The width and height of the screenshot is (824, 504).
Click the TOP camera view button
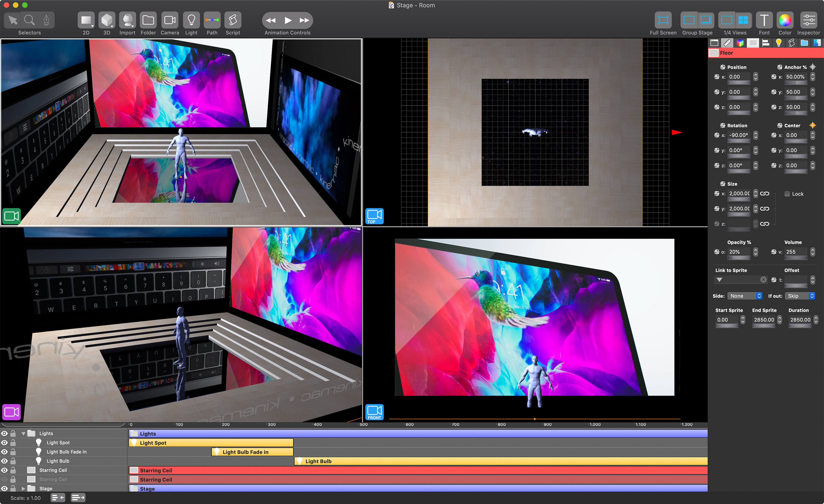pos(374,216)
